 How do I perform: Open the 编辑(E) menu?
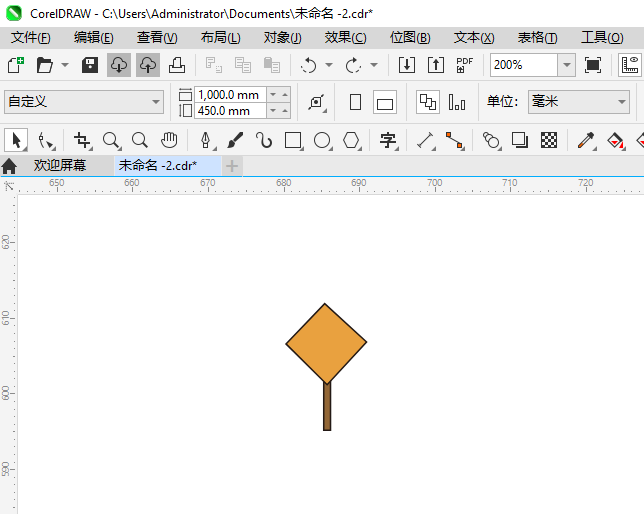(x=94, y=38)
